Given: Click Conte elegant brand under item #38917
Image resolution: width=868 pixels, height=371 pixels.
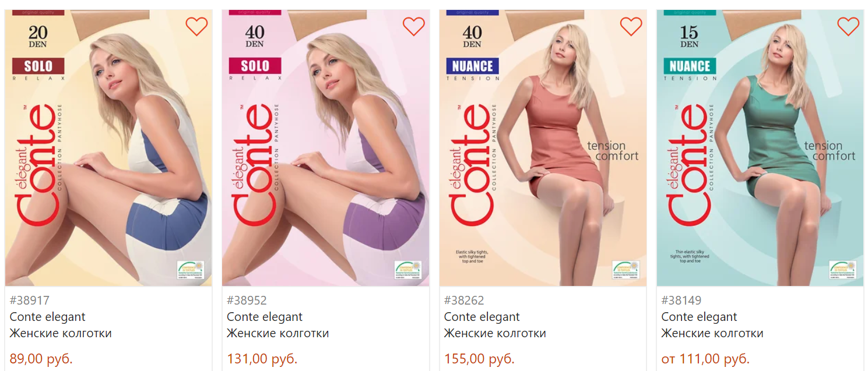Looking at the screenshot, I should pos(47,317).
